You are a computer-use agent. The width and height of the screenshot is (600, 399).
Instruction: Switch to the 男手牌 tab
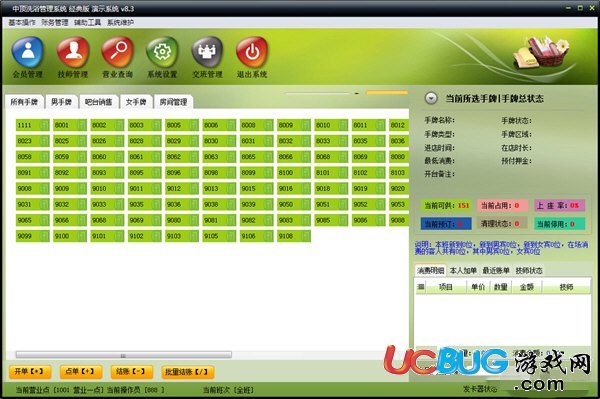61,102
